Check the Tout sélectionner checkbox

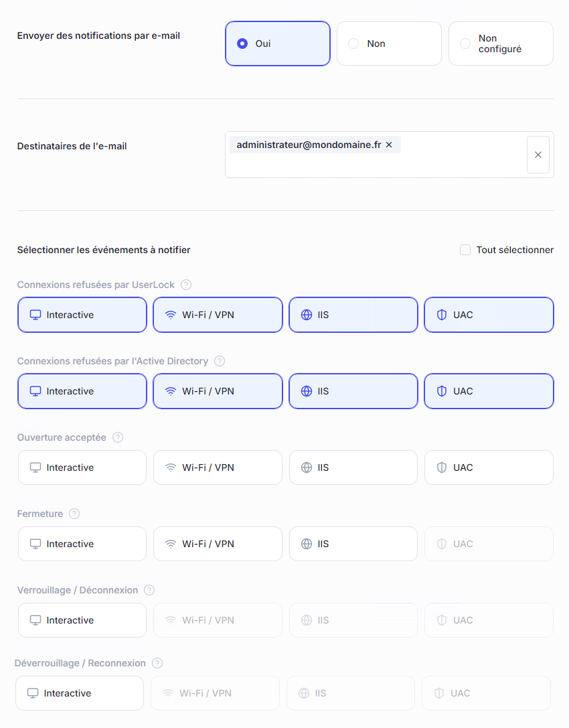point(465,250)
